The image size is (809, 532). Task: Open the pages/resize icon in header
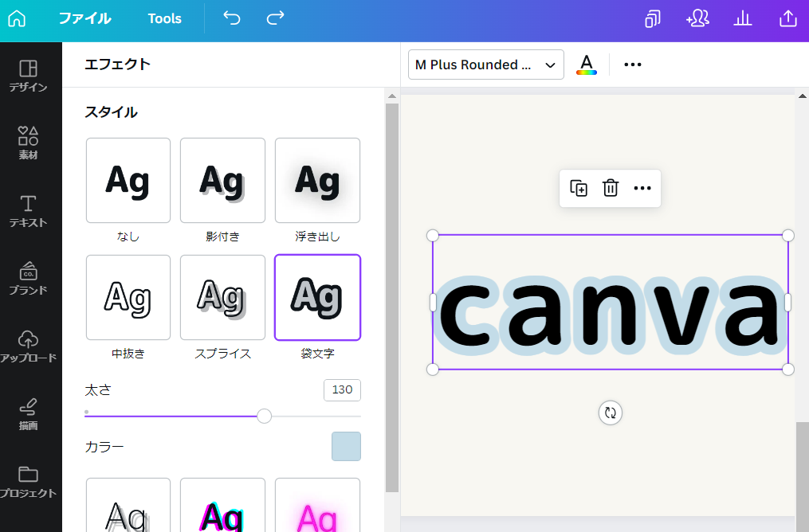click(653, 18)
